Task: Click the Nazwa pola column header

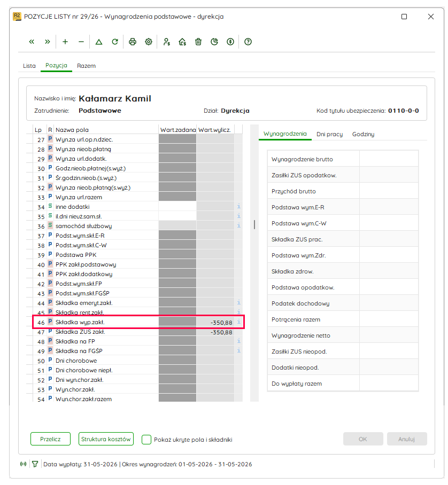Action: pyautogui.click(x=106, y=130)
